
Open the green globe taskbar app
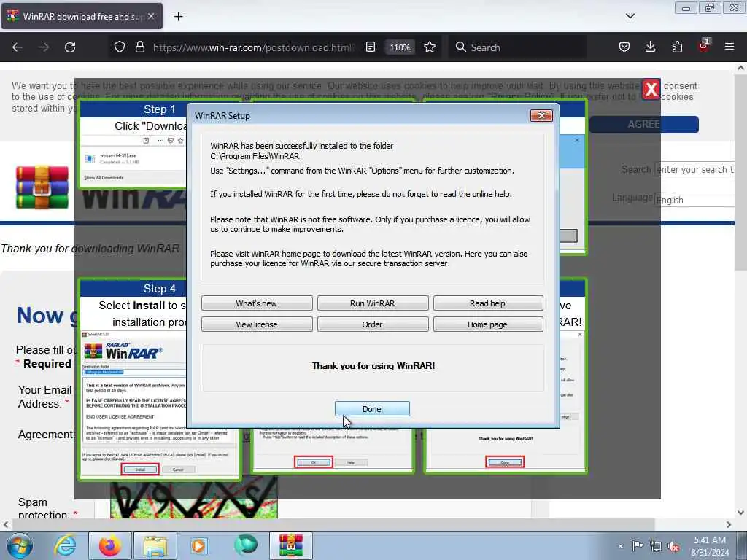click(245, 545)
